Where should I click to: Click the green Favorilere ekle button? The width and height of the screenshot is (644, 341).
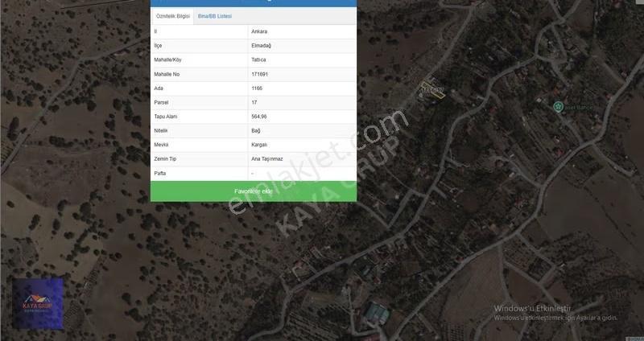pyautogui.click(x=254, y=191)
